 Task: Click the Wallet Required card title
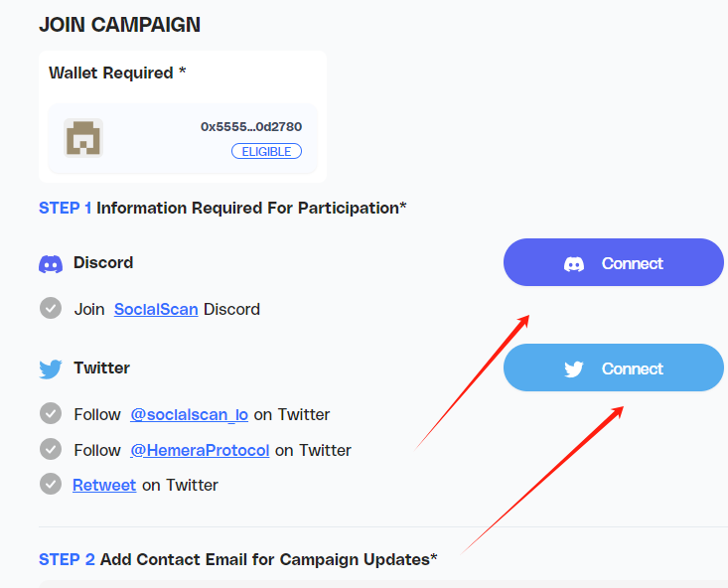pyautogui.click(x=117, y=73)
